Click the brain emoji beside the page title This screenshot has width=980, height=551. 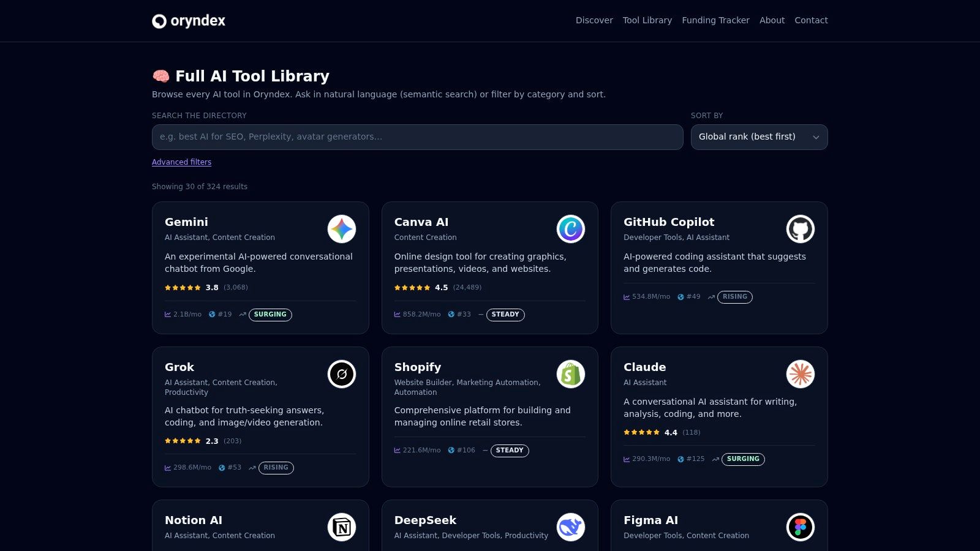pyautogui.click(x=160, y=76)
